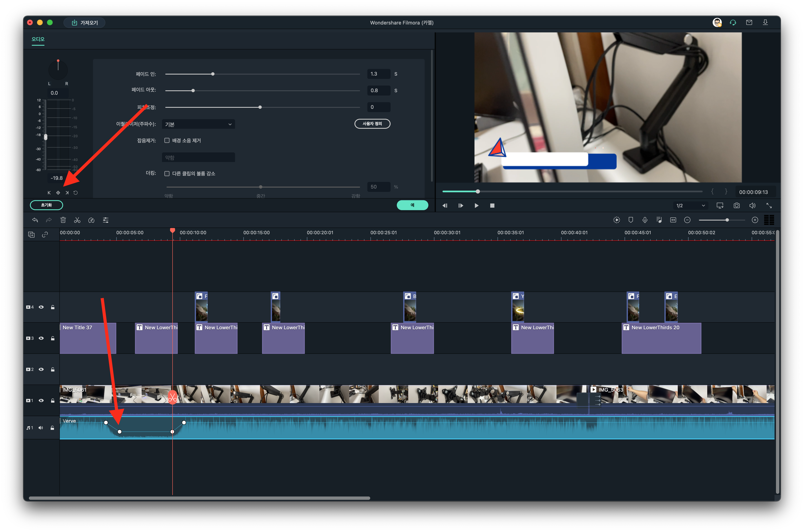The height and width of the screenshot is (532, 804).
Task: Open the speed adjustment tool icon
Action: pos(91,220)
